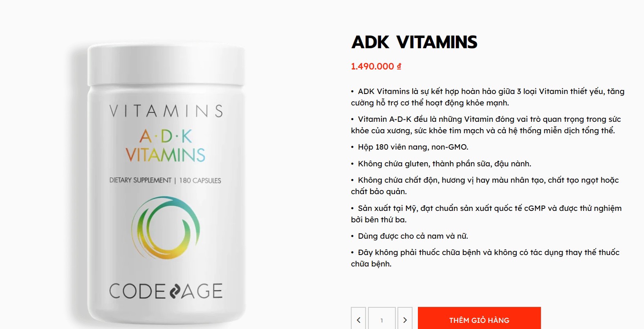Click the disclaimer about không phải thuốc chữa bệnh
This screenshot has width=644, height=329.
(485, 258)
